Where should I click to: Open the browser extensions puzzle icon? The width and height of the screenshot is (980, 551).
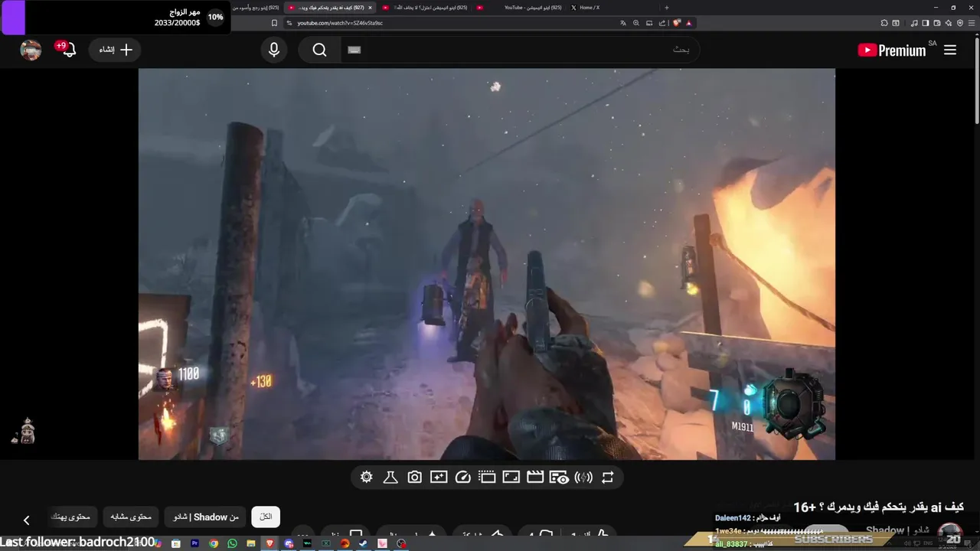[x=884, y=23]
